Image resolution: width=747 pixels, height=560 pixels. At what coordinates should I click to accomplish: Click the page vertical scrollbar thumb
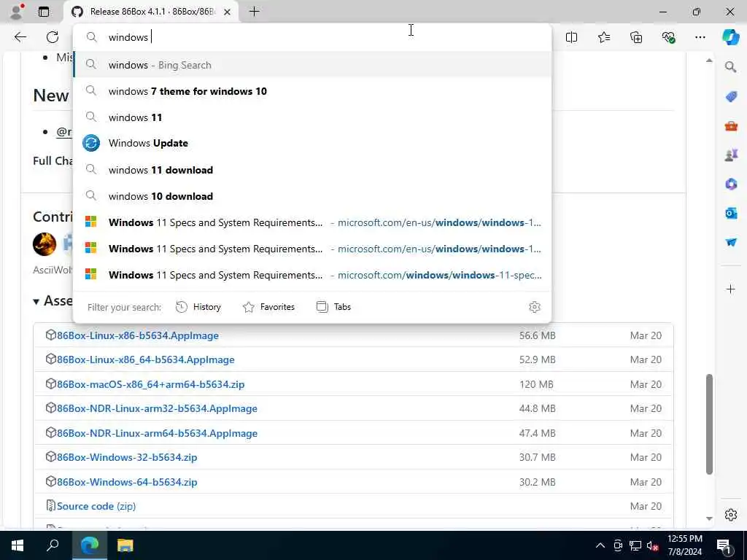pos(709,424)
